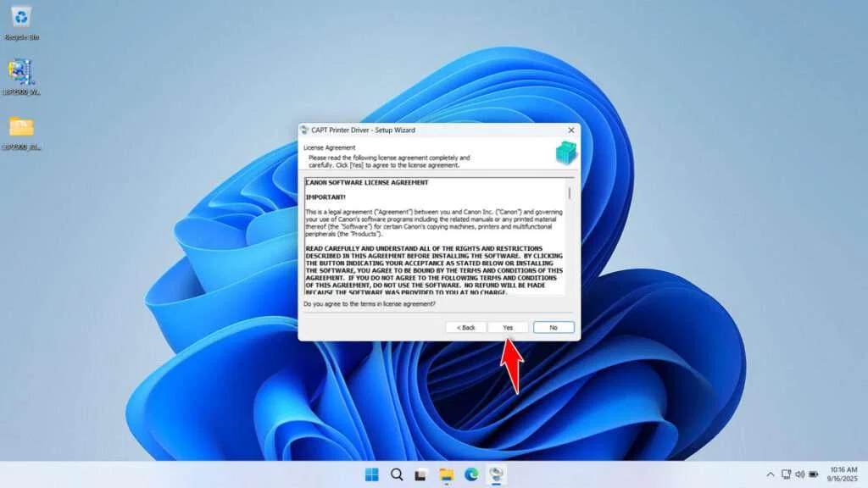The width and height of the screenshot is (868, 488).
Task: Click Yes to accept the license agreement
Action: click(x=507, y=327)
